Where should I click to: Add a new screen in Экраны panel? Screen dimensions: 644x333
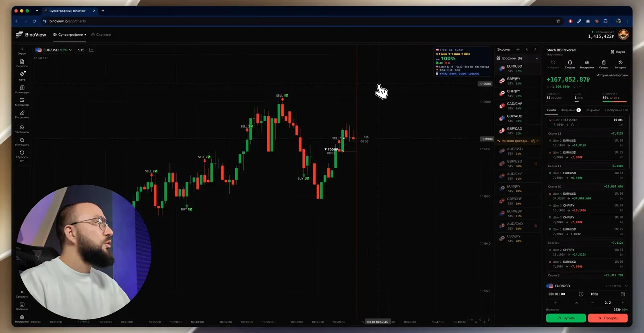click(518, 49)
